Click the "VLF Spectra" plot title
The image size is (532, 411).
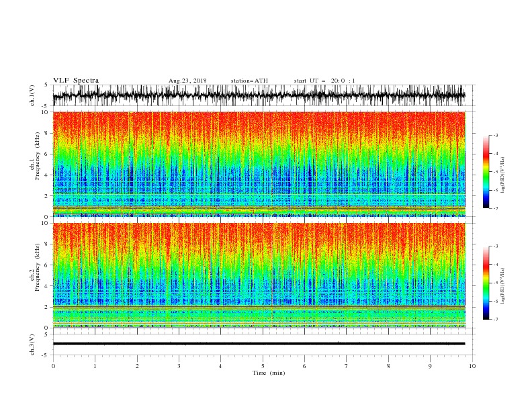click(76, 81)
